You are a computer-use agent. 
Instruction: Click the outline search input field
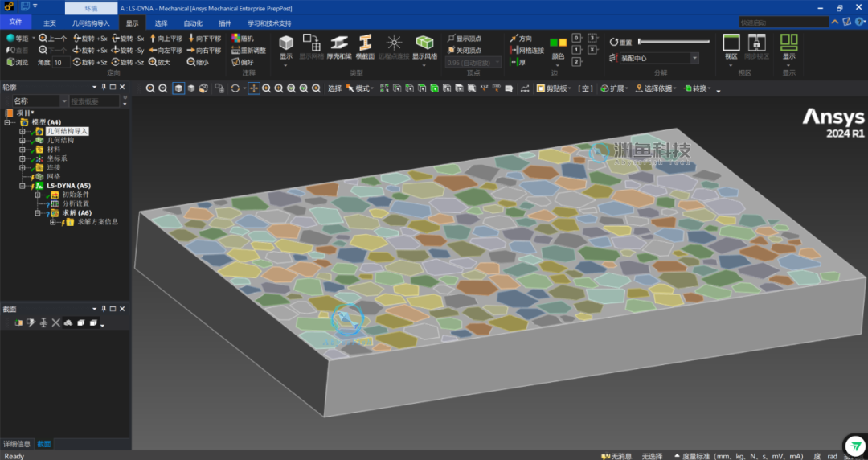(93, 101)
